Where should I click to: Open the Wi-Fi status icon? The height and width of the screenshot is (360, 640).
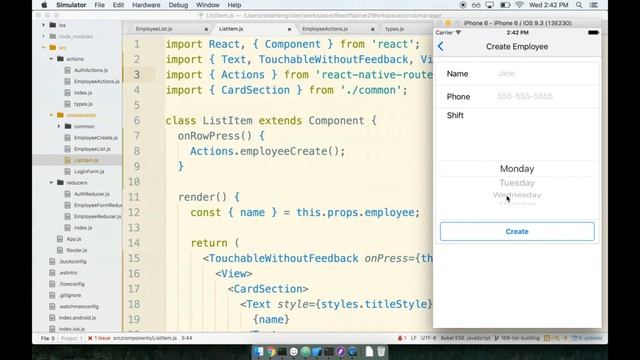tap(519, 5)
